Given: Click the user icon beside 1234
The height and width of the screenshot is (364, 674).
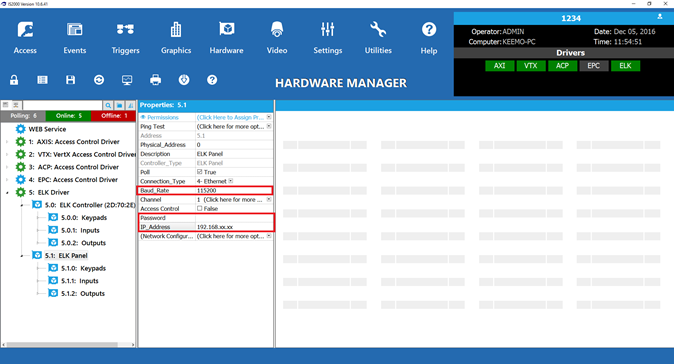Looking at the screenshot, I should [660, 17].
